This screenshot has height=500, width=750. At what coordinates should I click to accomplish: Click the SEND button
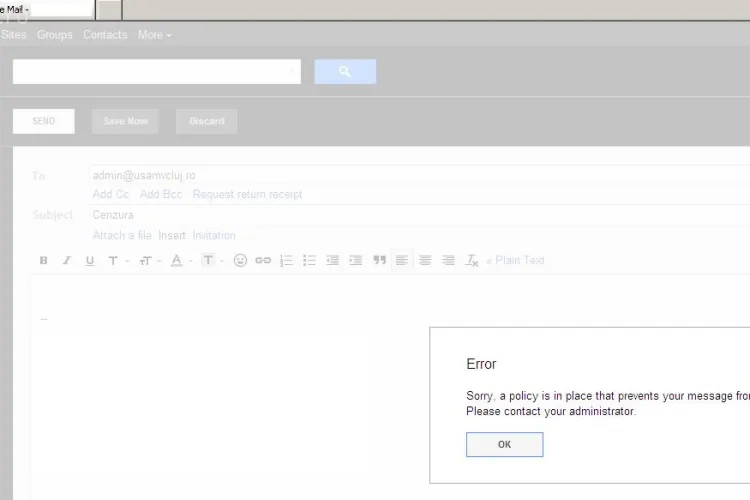(44, 121)
